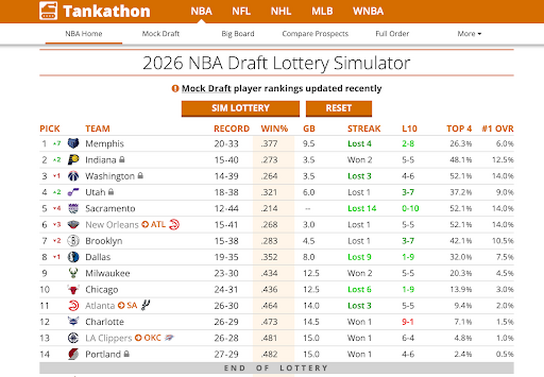Click the Dallas Mavericks team logo
The height and width of the screenshot is (377, 544).
pyautogui.click(x=73, y=257)
